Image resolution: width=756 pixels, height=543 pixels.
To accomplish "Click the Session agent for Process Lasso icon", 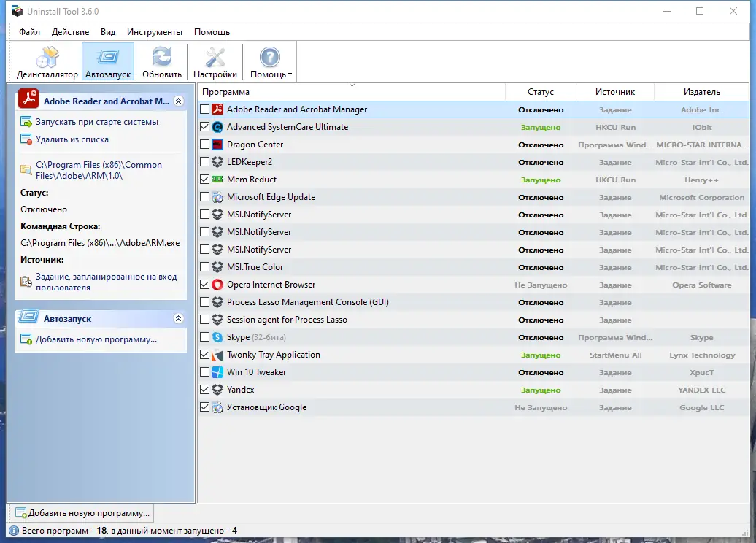I will [217, 320].
